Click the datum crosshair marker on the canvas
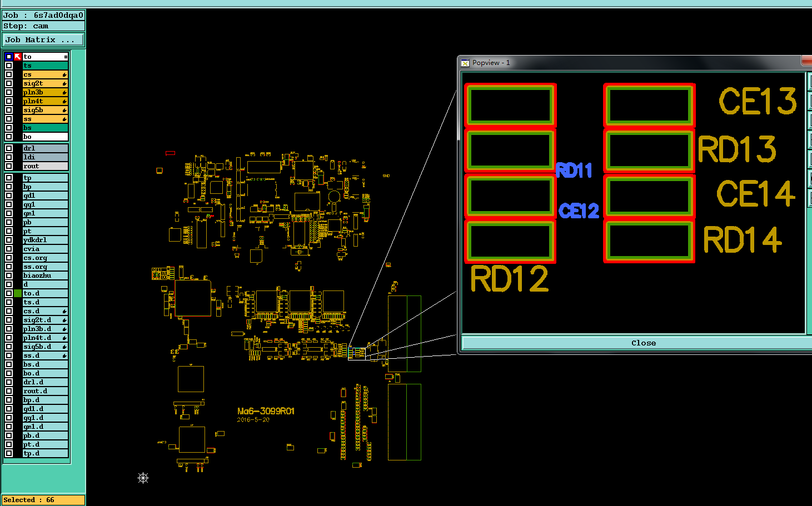The width and height of the screenshot is (812, 506). [143, 478]
